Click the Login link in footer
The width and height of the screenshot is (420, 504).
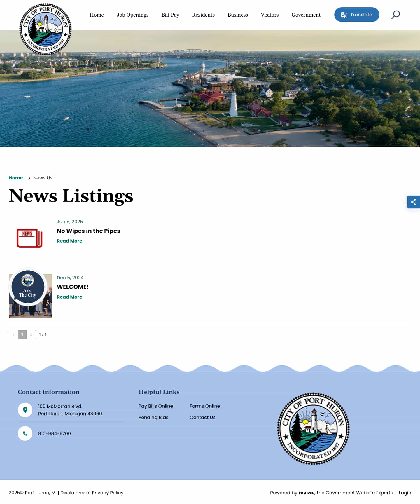point(405,493)
